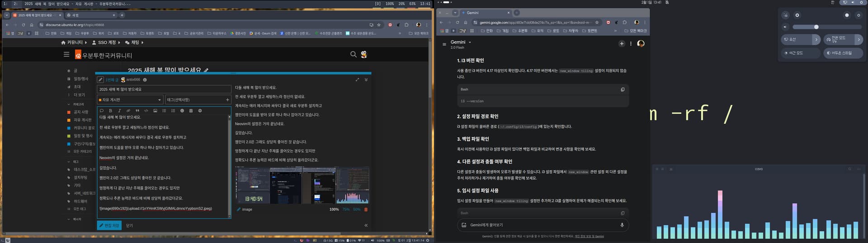Open the SSO 계정 navigation menu
Viewport: 868px width, 243px height.
point(106,43)
